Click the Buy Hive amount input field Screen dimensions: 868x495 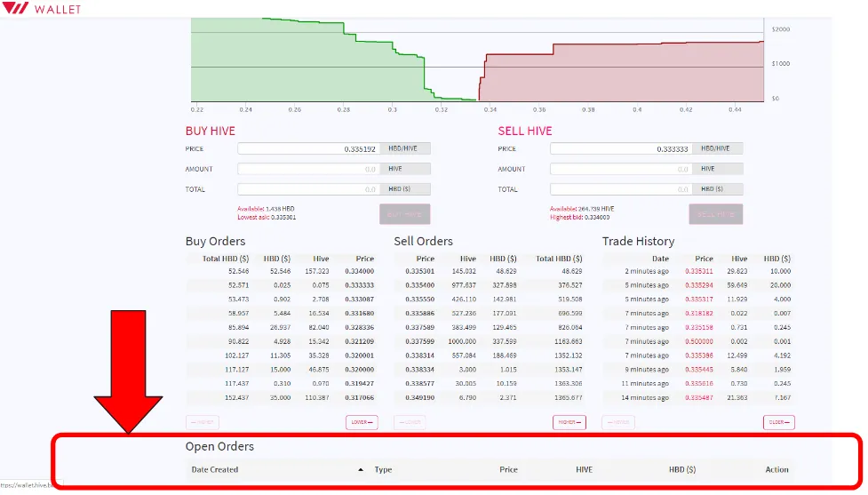tap(308, 169)
